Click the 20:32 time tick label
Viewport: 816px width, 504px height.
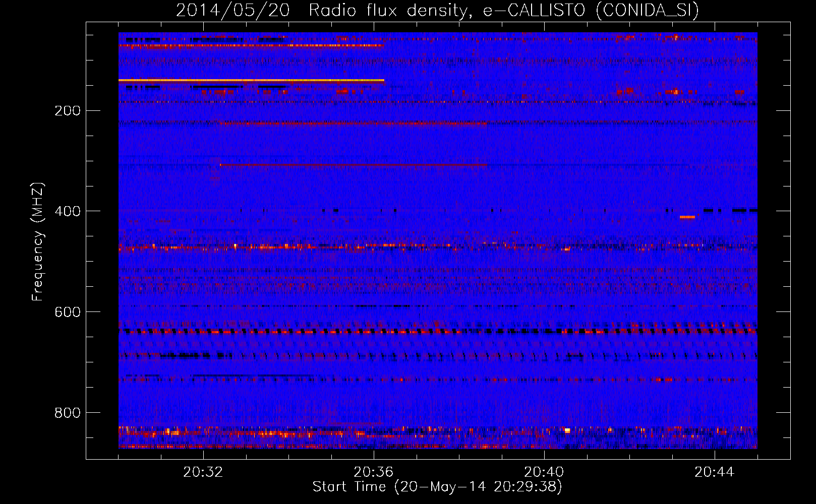tap(203, 472)
